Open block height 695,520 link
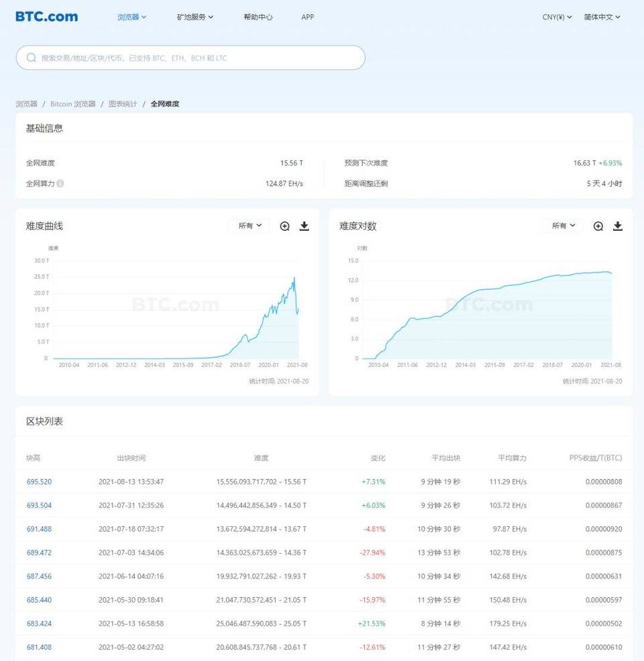644x661 pixels. 39,482
